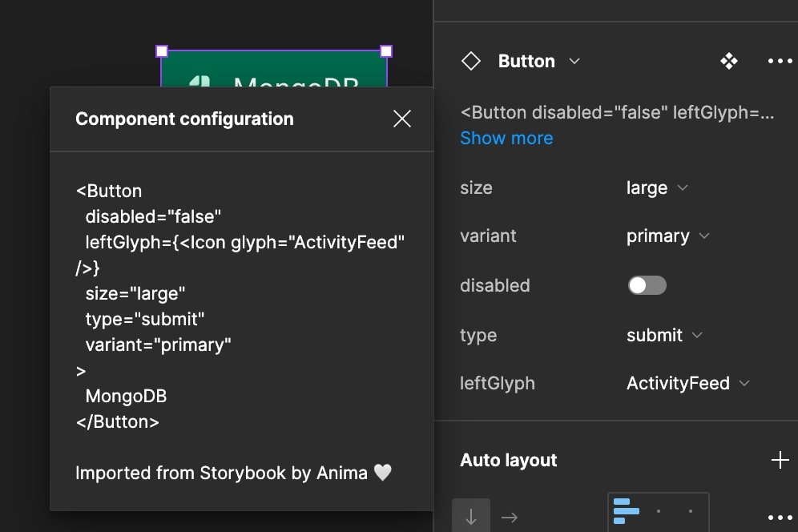Open the size dropdown showing large
The height and width of the screenshot is (532, 798).
(x=657, y=188)
